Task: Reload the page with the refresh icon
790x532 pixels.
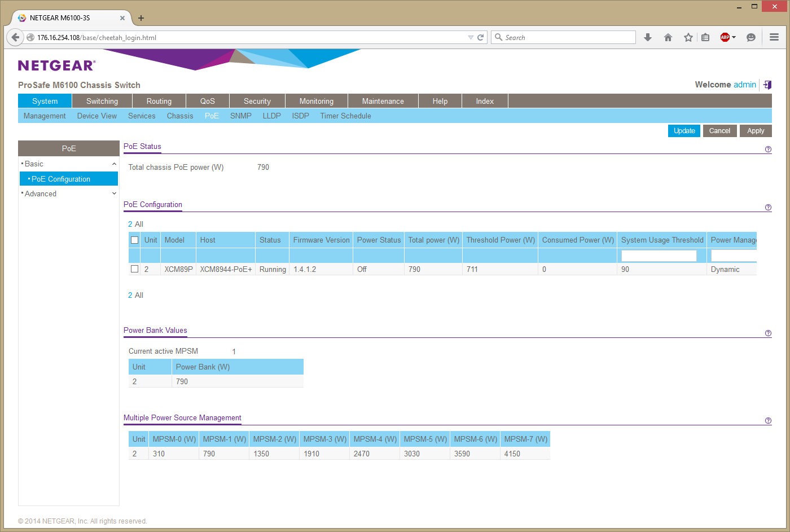Action: click(x=481, y=37)
